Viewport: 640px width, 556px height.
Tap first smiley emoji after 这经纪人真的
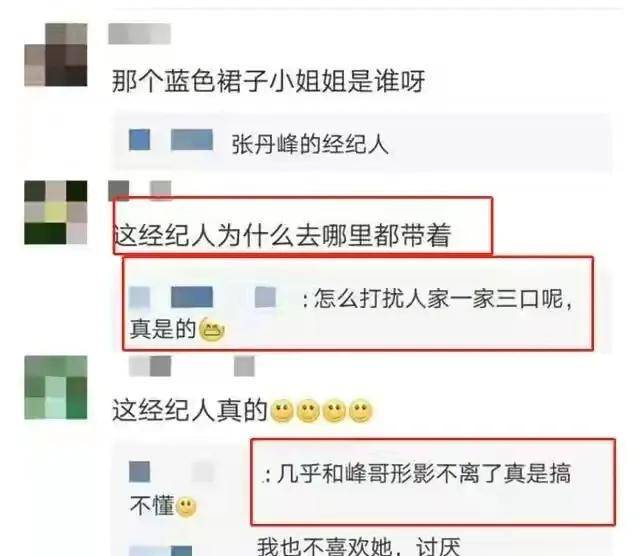[282, 411]
